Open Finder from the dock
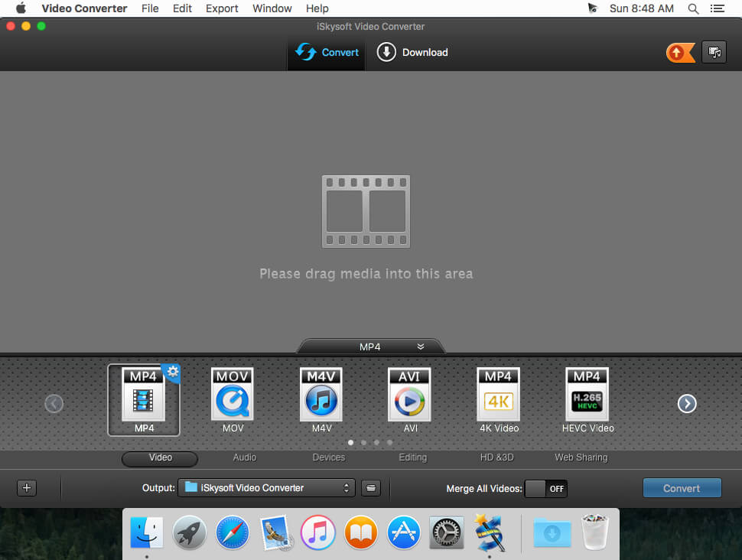The width and height of the screenshot is (742, 560). (x=147, y=532)
